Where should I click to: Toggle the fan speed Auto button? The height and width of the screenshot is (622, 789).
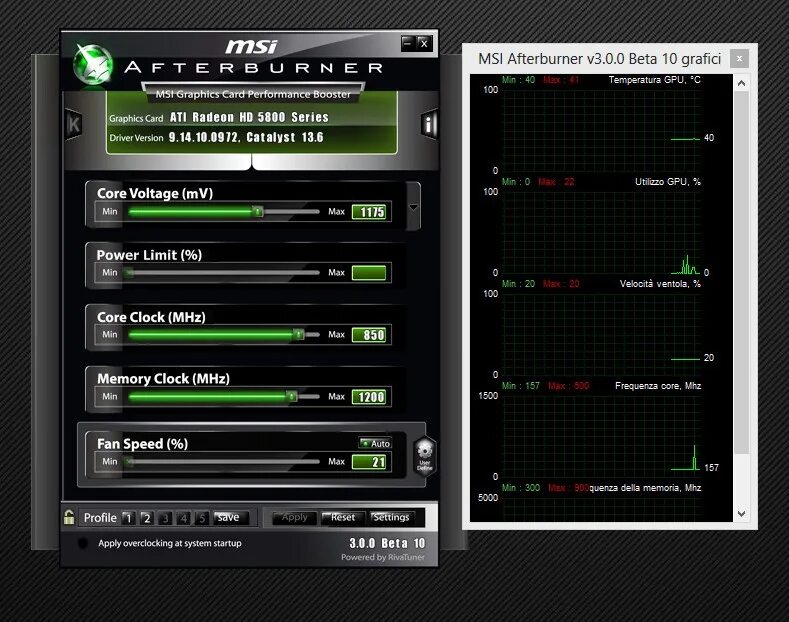[375, 443]
